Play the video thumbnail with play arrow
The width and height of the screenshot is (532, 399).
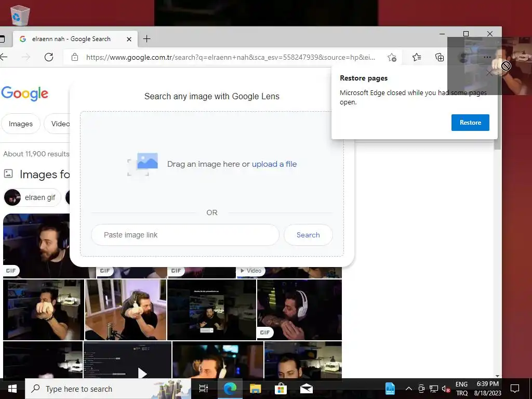[x=128, y=360]
